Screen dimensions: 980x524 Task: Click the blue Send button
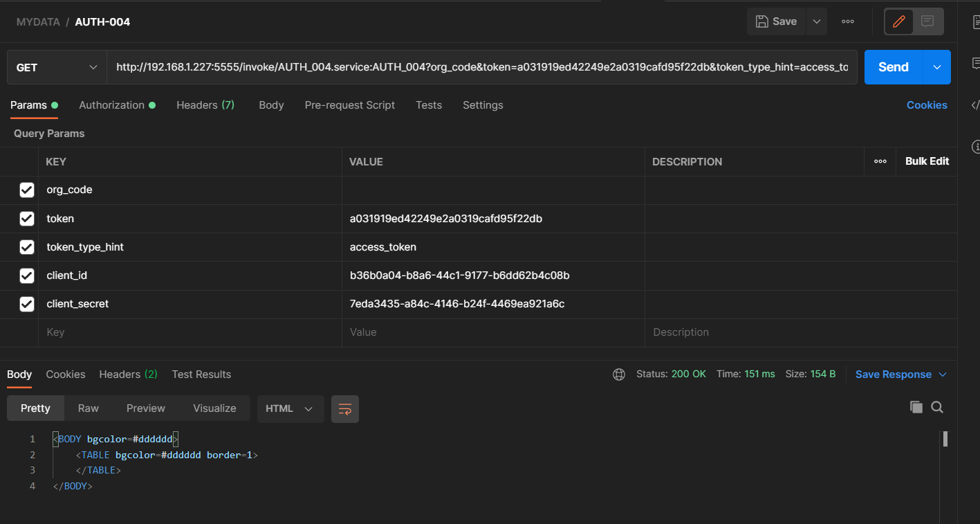click(x=893, y=67)
